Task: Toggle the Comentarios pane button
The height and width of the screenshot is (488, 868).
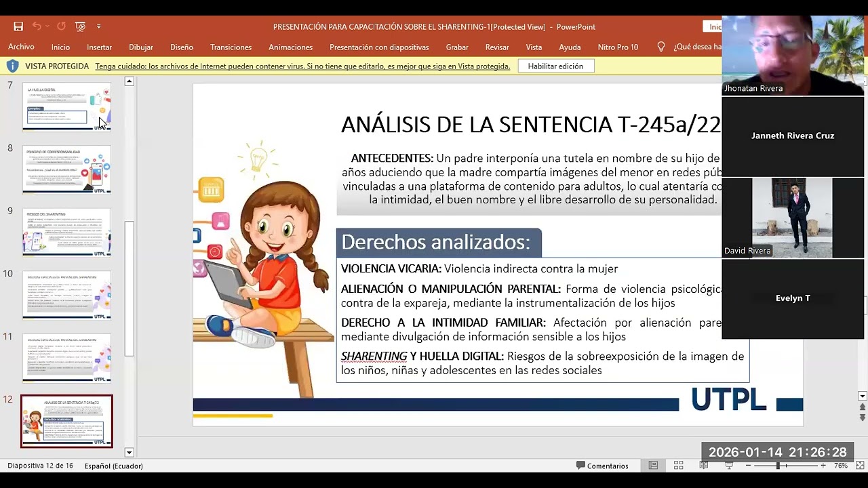Action: coord(602,466)
